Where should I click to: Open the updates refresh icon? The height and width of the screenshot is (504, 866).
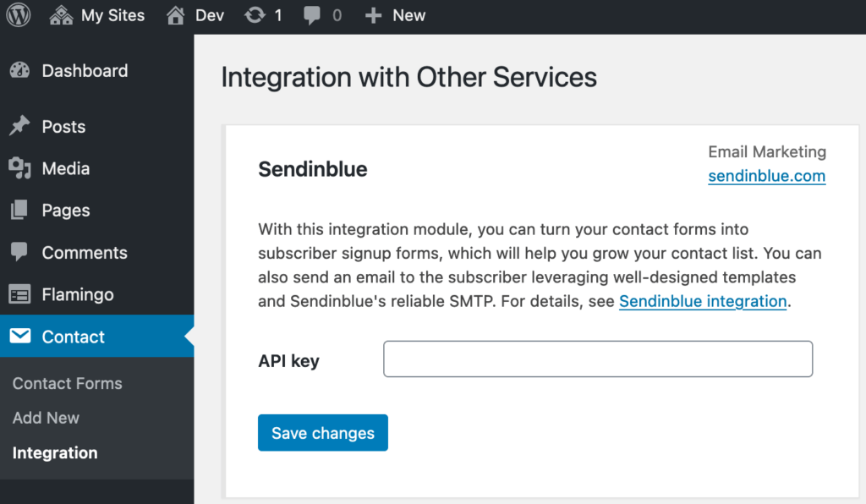pyautogui.click(x=255, y=15)
